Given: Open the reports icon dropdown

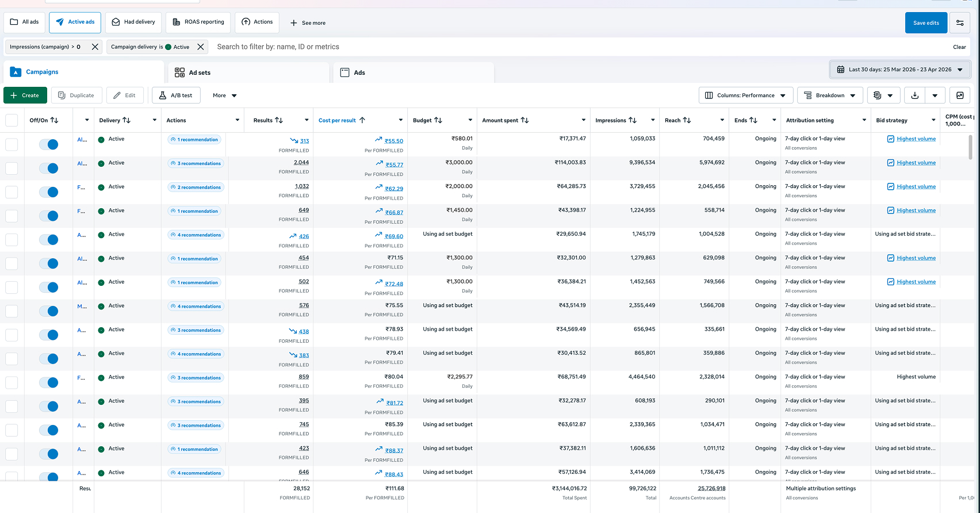Looking at the screenshot, I should coord(883,95).
